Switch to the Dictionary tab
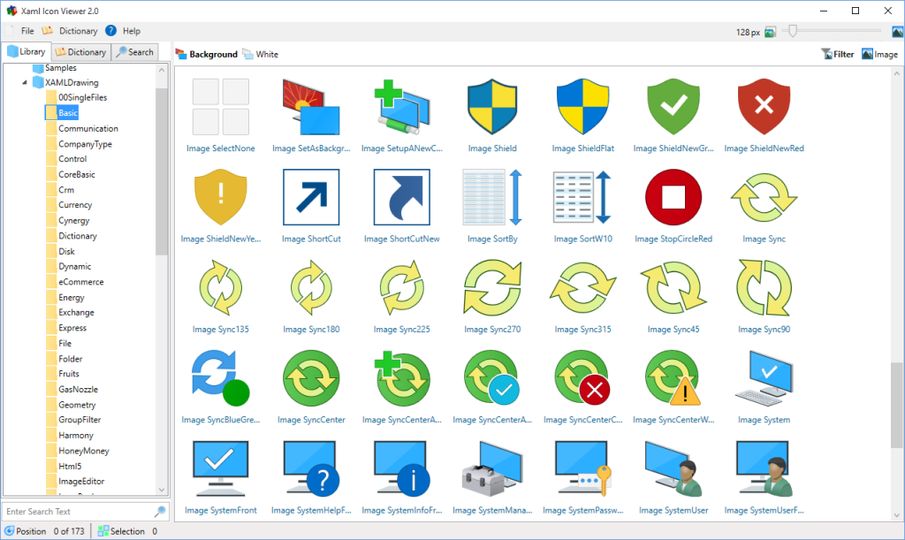The width and height of the screenshot is (905, 540). (x=81, y=52)
